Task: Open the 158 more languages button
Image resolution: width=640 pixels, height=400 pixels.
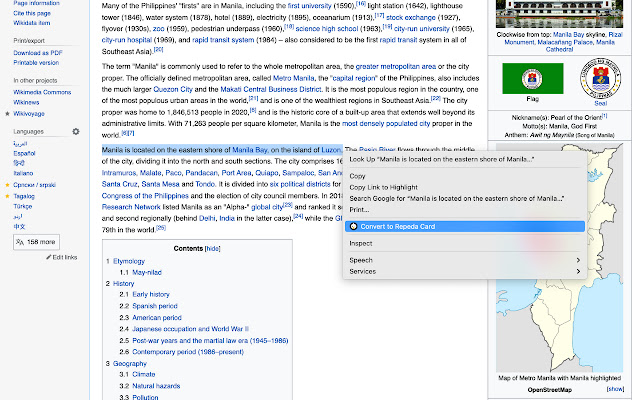Action: tap(36, 242)
